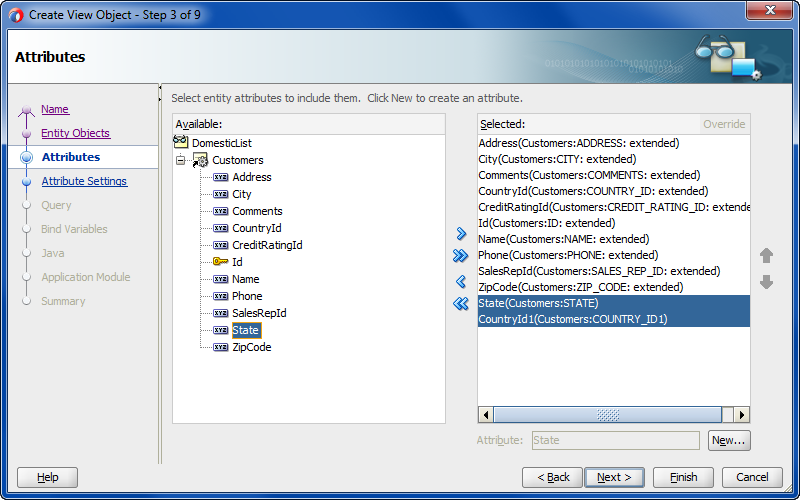Click the Remove All (double arrow left) icon

tap(461, 304)
